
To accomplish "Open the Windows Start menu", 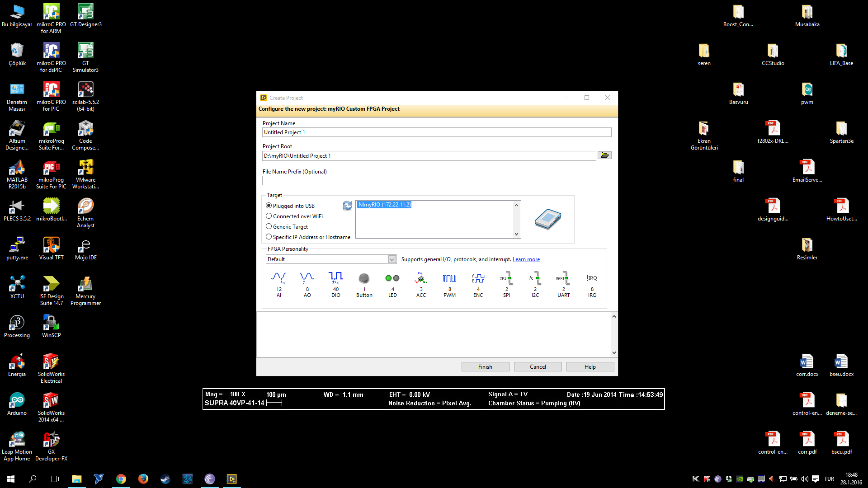I will 11,479.
